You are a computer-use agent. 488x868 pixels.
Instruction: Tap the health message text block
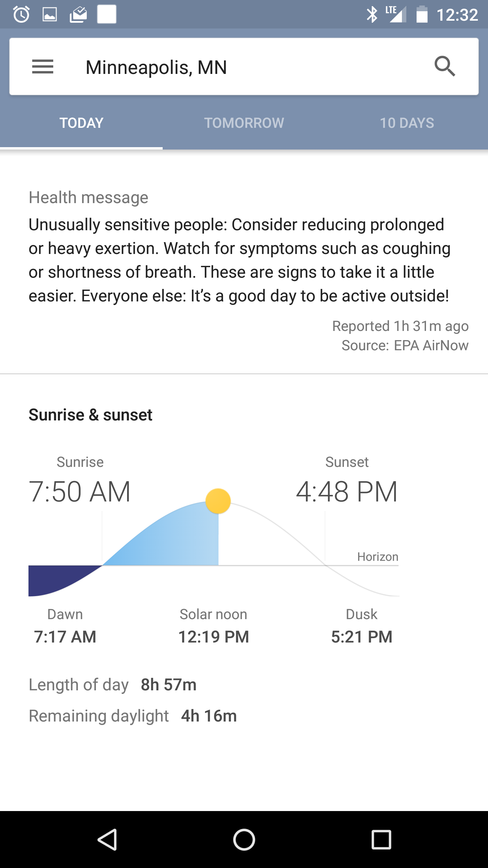click(x=240, y=260)
